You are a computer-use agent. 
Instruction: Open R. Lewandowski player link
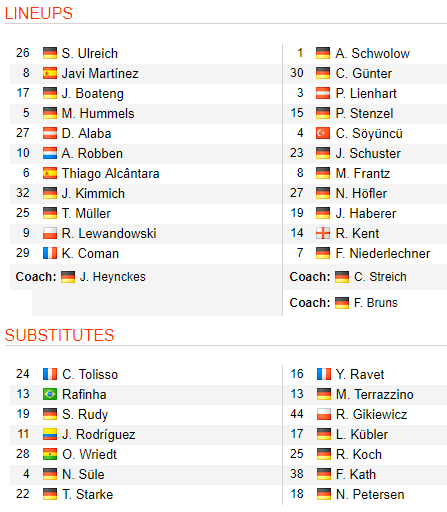(109, 233)
